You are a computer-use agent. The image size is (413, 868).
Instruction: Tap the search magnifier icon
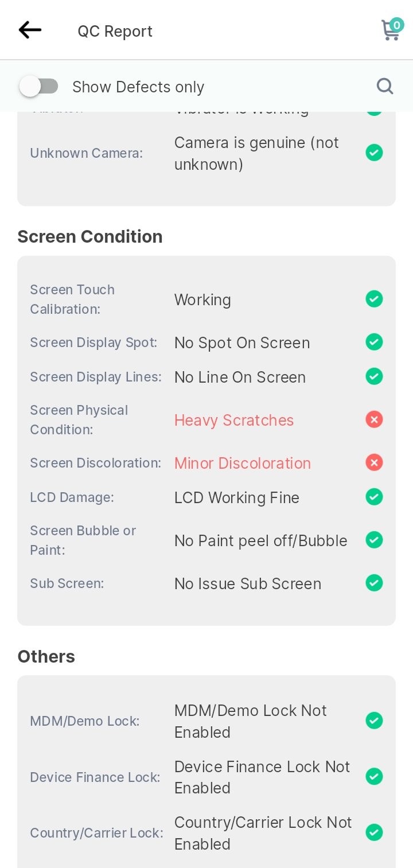click(385, 86)
